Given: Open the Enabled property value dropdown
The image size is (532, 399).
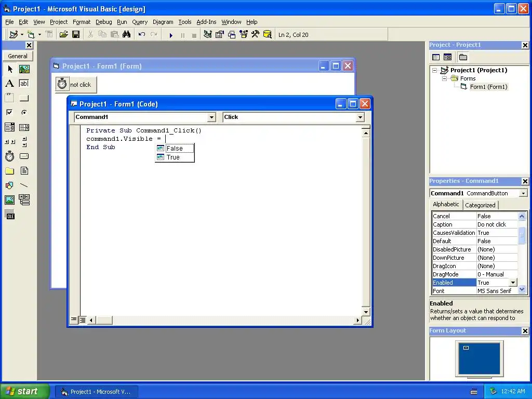Looking at the screenshot, I should coord(513,283).
